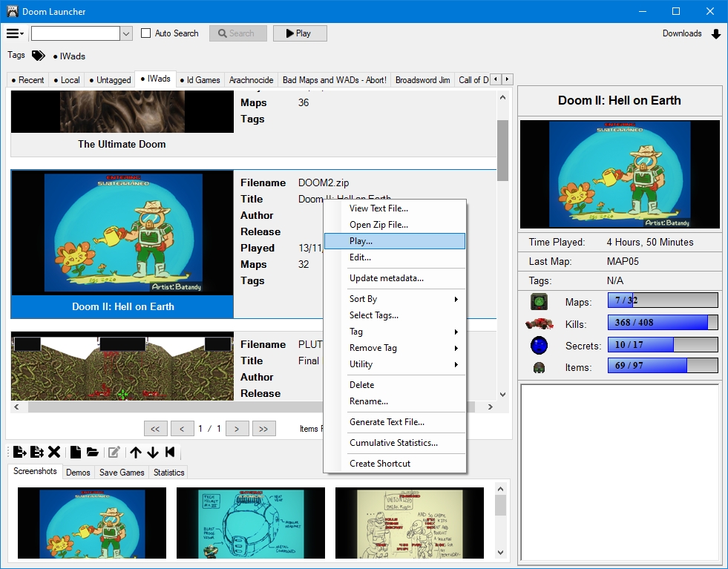728x569 pixels.
Task: Click the Downloads arrow icon
Action: (x=715, y=34)
